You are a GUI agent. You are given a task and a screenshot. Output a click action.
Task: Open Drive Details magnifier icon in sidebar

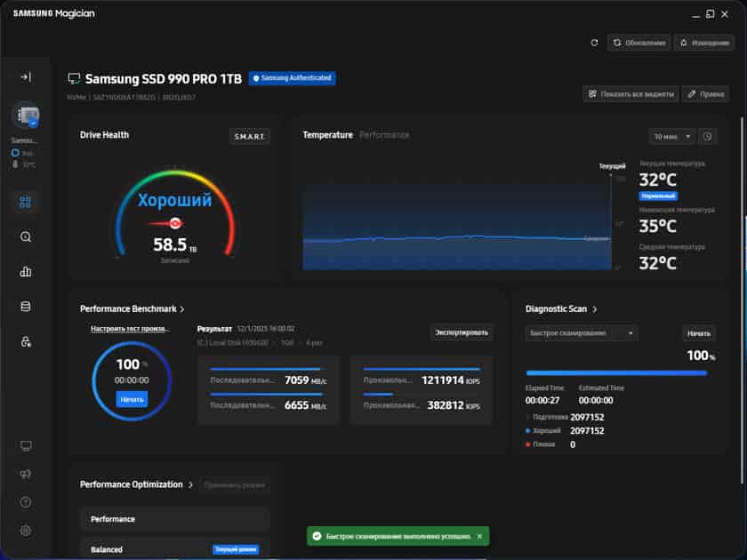click(26, 236)
